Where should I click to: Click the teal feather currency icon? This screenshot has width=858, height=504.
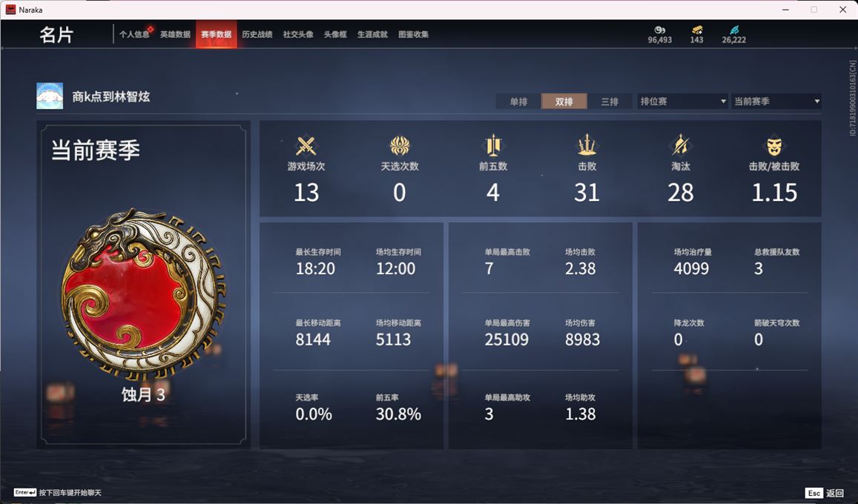[x=734, y=30]
